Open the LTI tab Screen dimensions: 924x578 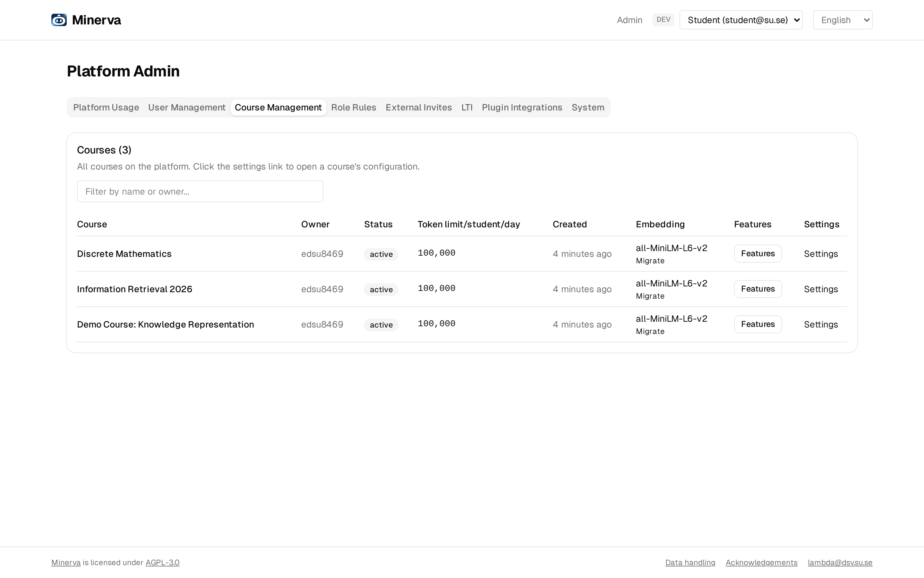(467, 108)
